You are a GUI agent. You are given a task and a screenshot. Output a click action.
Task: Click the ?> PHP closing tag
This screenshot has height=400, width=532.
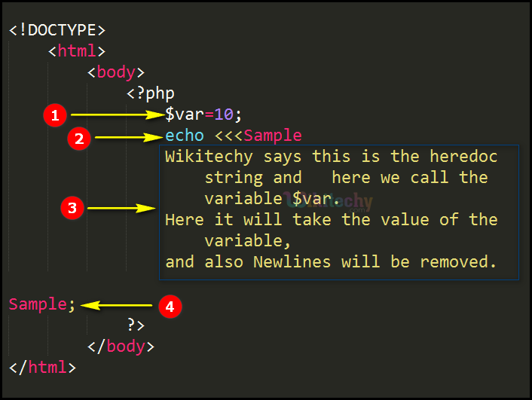point(136,325)
